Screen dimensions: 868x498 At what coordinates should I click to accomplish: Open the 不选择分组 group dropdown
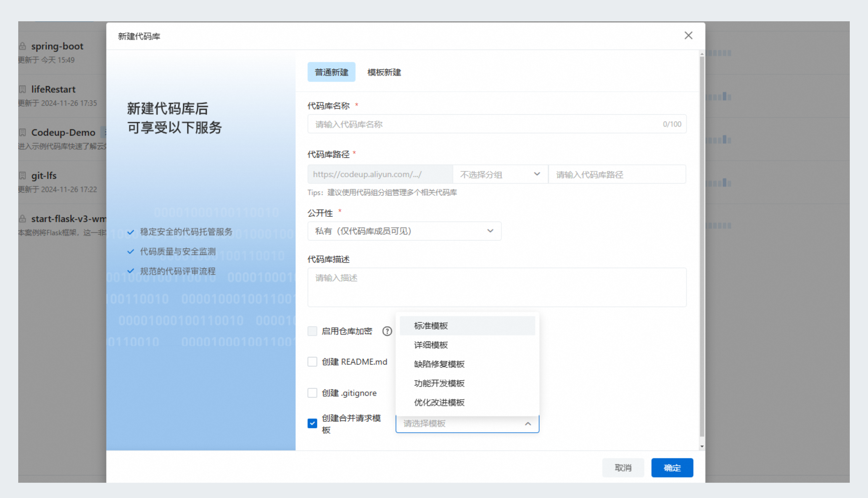click(501, 175)
